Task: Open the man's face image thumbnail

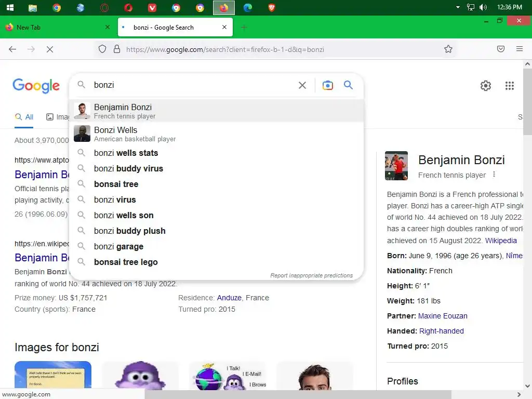Action: coord(315,375)
